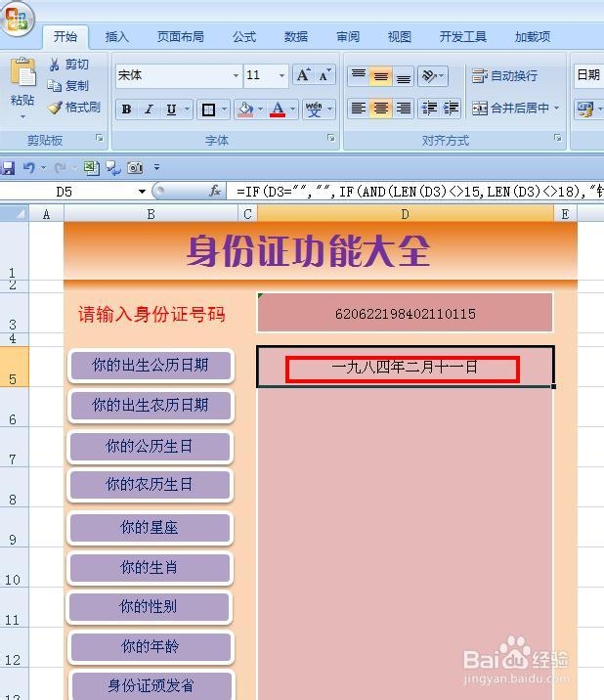
Task: Click the 你的性别 button
Action: pos(149,607)
